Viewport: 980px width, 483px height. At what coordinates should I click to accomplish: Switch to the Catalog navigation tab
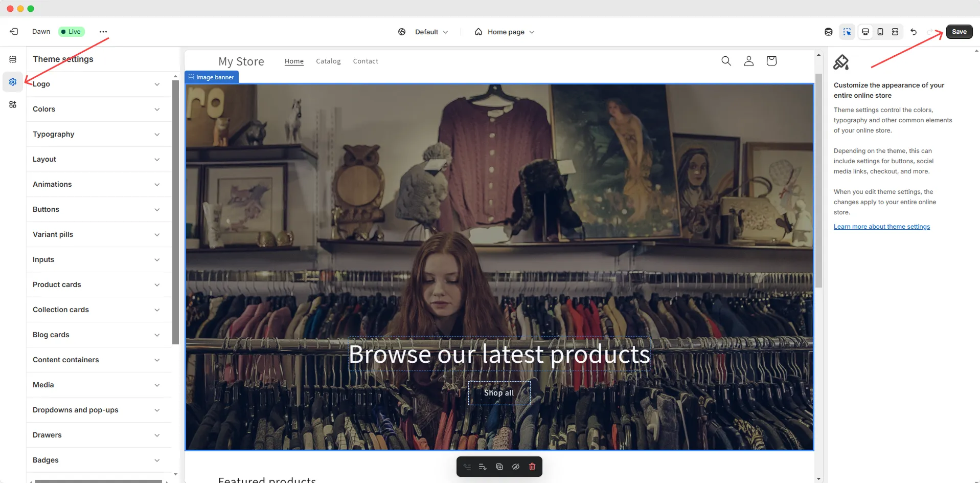[x=328, y=61]
